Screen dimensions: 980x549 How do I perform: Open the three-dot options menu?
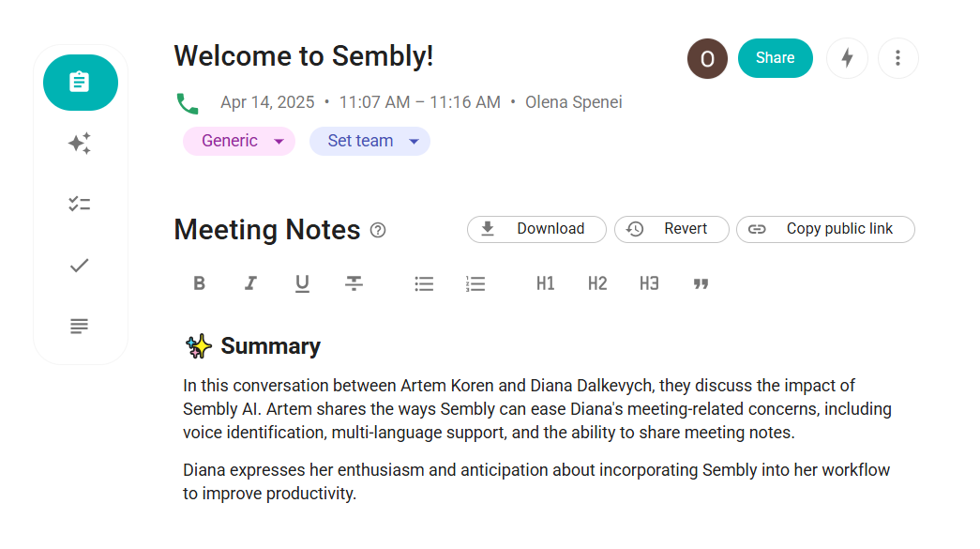pyautogui.click(x=898, y=58)
